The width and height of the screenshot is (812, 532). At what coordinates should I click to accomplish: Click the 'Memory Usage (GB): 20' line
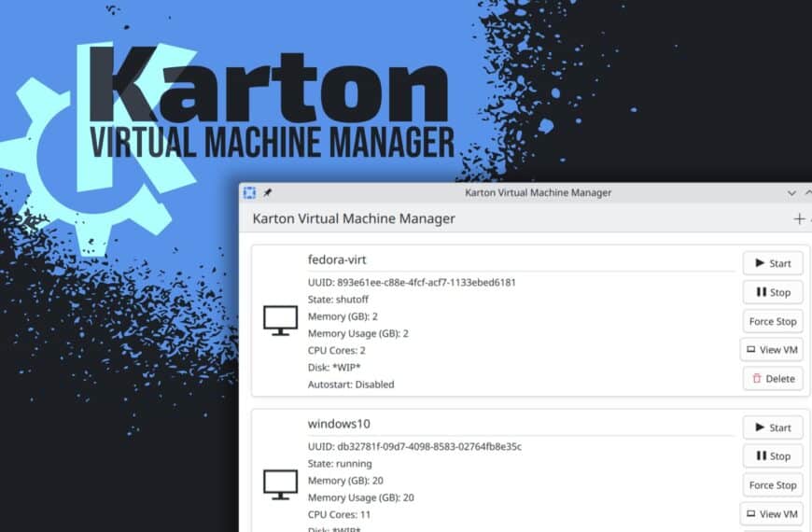pyautogui.click(x=361, y=497)
